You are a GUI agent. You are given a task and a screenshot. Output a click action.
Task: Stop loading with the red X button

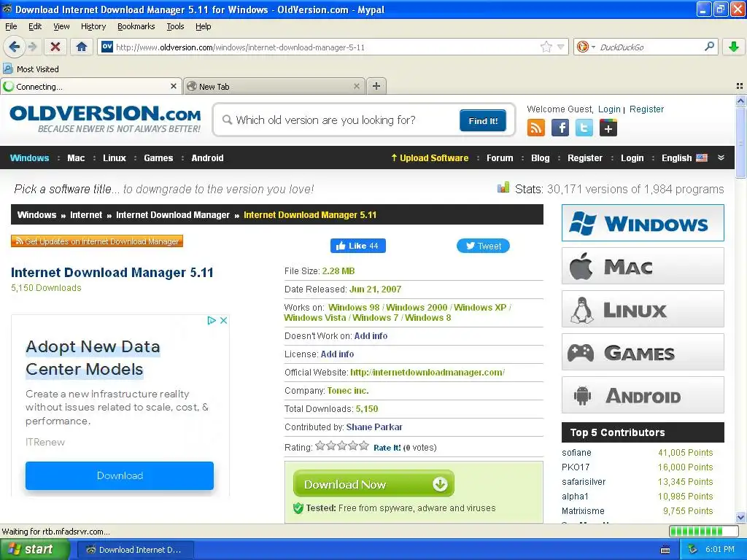tap(55, 47)
